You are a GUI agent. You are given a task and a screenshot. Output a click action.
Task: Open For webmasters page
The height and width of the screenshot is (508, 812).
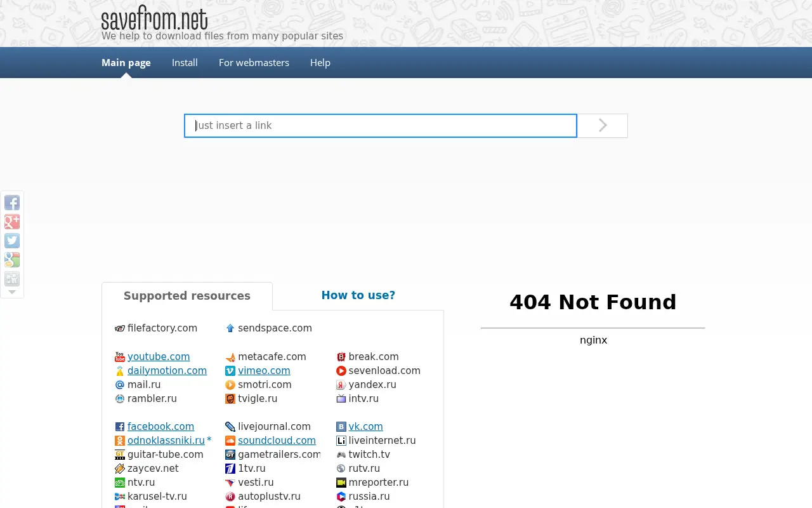tap(254, 62)
